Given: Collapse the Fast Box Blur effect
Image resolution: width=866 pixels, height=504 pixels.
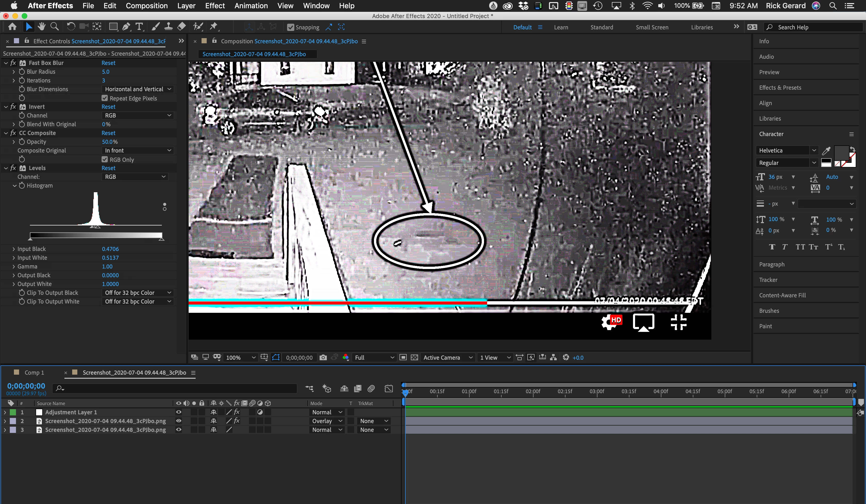Looking at the screenshot, I should (6, 63).
